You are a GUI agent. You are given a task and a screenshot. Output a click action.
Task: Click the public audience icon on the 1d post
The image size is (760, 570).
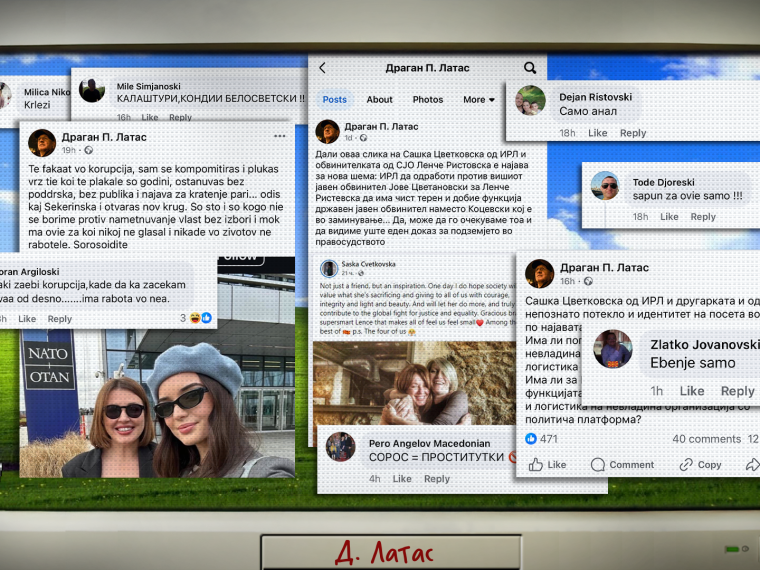coord(363,138)
